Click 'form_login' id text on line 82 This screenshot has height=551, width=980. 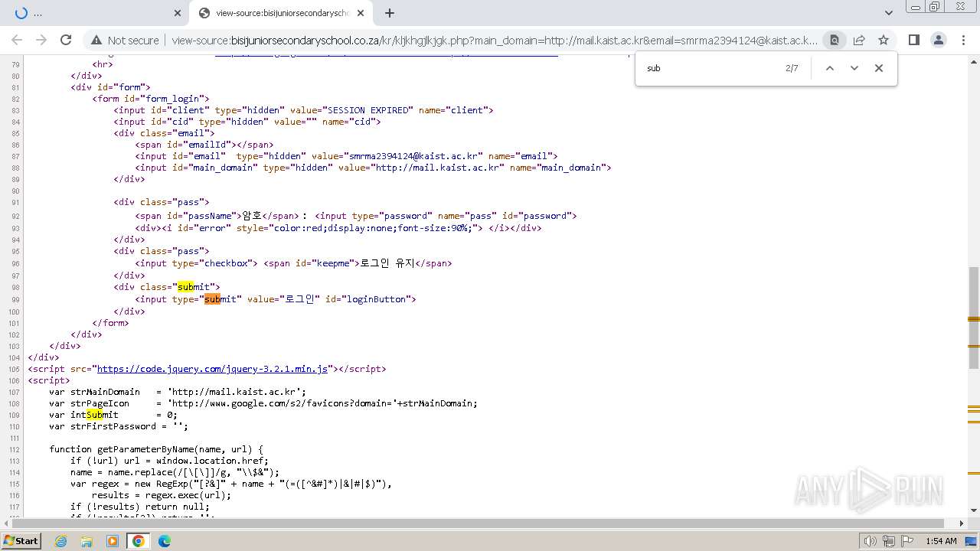click(172, 99)
